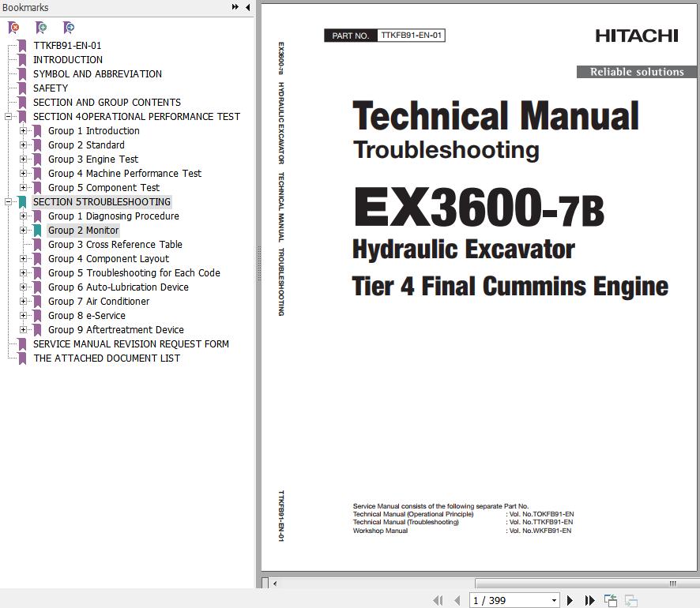Click the panel splitter grip handle
Image resolution: width=700 pixels, height=608 pixels.
pyautogui.click(x=258, y=264)
